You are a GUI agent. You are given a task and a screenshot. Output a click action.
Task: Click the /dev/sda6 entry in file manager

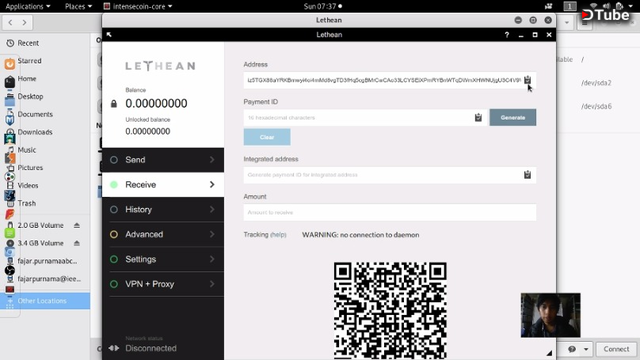(x=596, y=106)
